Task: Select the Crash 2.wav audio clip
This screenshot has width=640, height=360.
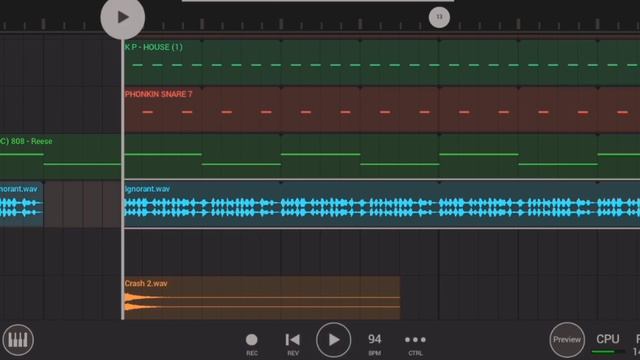Action: tap(262, 298)
